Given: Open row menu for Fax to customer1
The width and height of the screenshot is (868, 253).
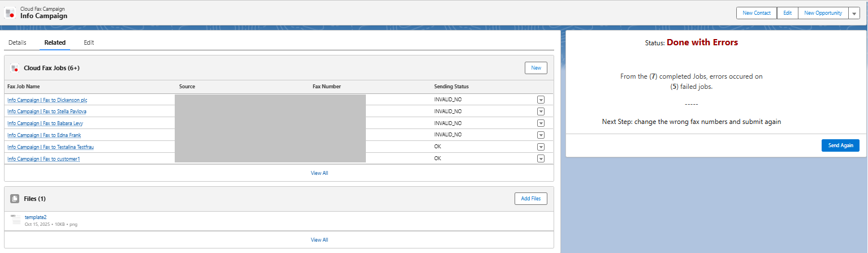Looking at the screenshot, I should [x=541, y=158].
